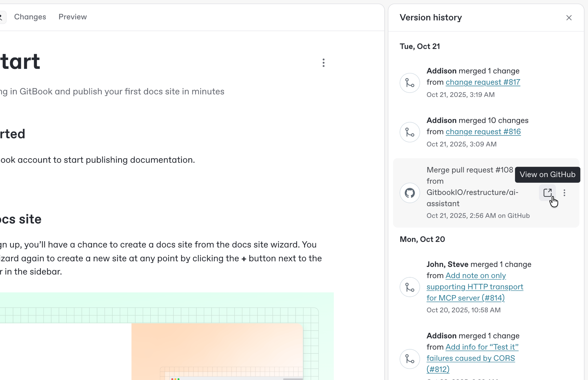
Task: Click the Version history panel title
Action: 431,17
